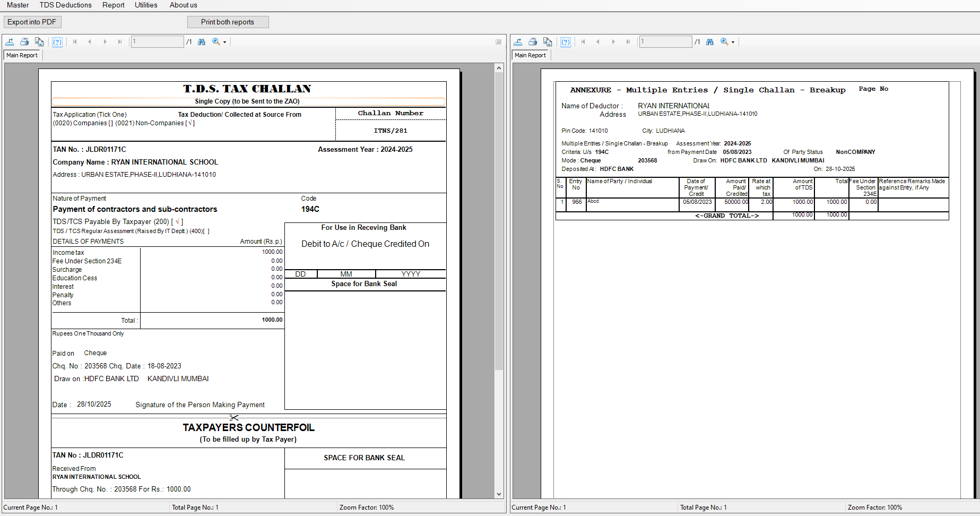Select the Copy icon in the left report toolbar
The height and width of the screenshot is (516, 980).
click(x=39, y=41)
